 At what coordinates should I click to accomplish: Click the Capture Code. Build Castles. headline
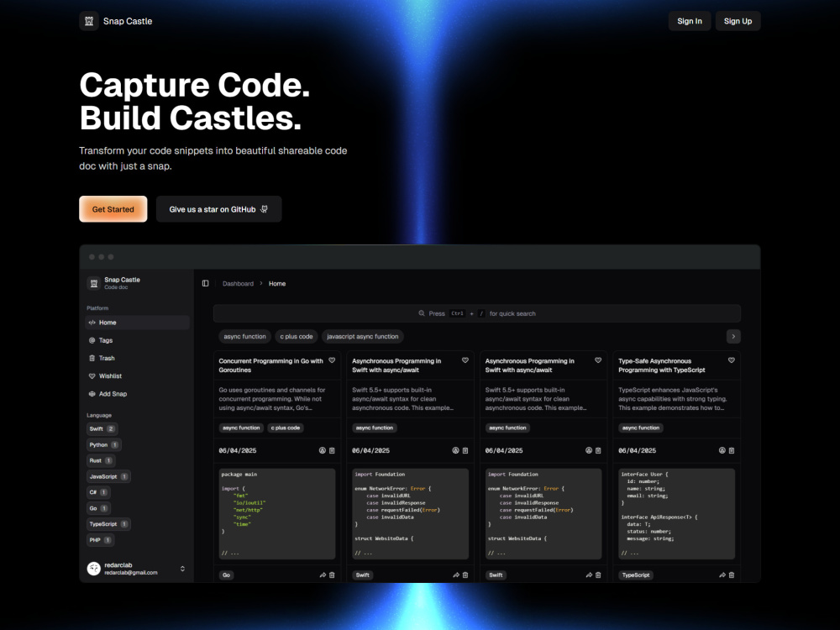195,102
